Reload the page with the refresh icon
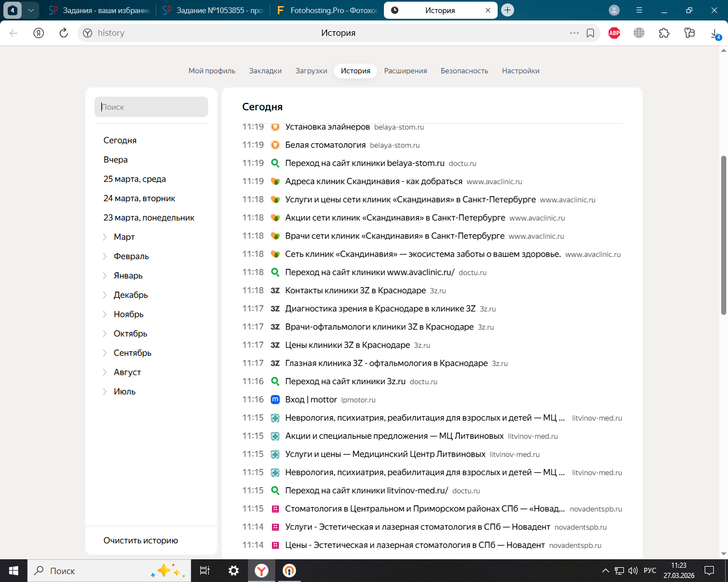The image size is (728, 582). pyautogui.click(x=64, y=33)
